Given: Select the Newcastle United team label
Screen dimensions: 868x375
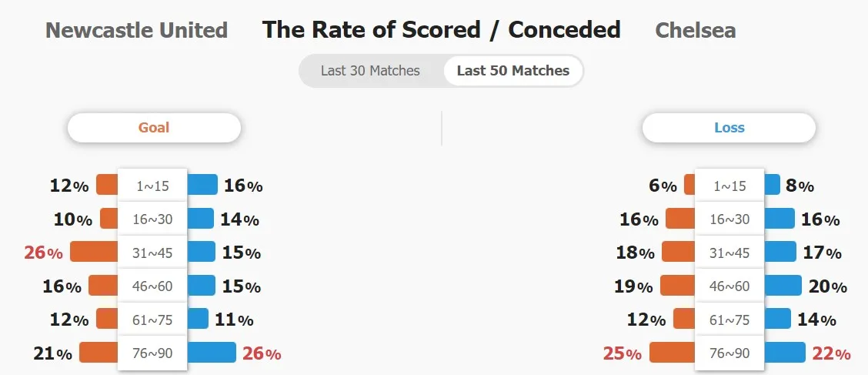Looking at the screenshot, I should pos(137,30).
